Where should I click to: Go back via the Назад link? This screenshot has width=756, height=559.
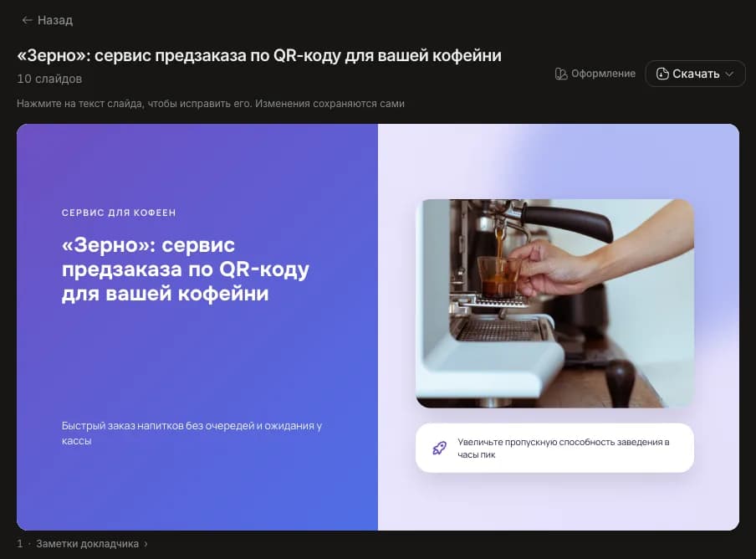[x=47, y=20]
